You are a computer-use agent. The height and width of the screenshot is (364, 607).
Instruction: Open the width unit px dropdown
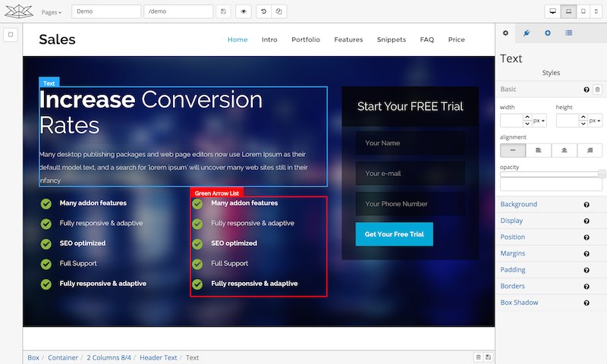[x=539, y=121]
